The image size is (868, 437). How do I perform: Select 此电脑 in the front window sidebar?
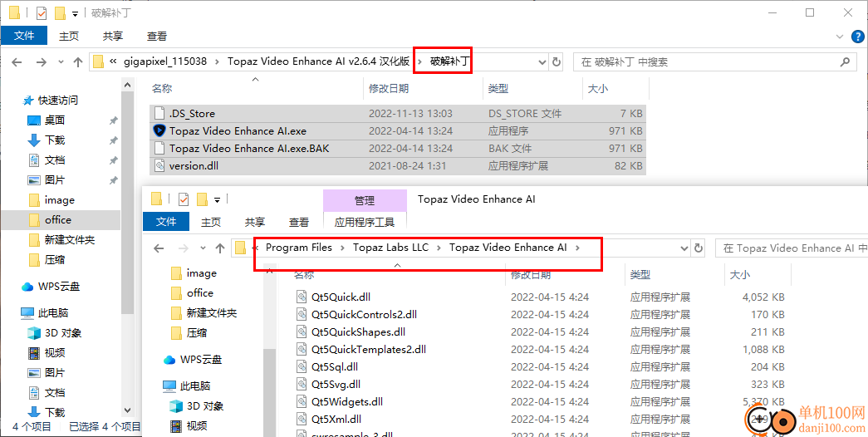(x=194, y=385)
